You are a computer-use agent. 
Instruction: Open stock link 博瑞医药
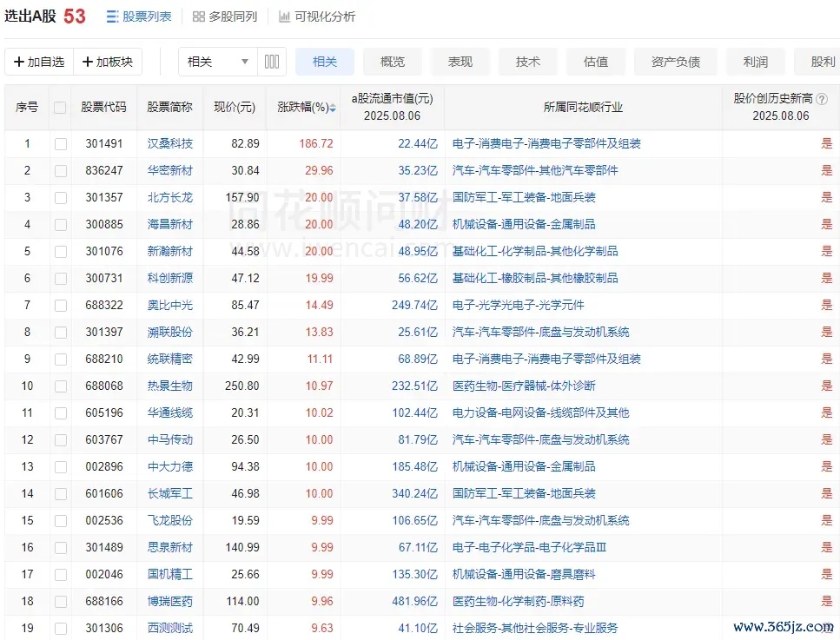click(169, 601)
